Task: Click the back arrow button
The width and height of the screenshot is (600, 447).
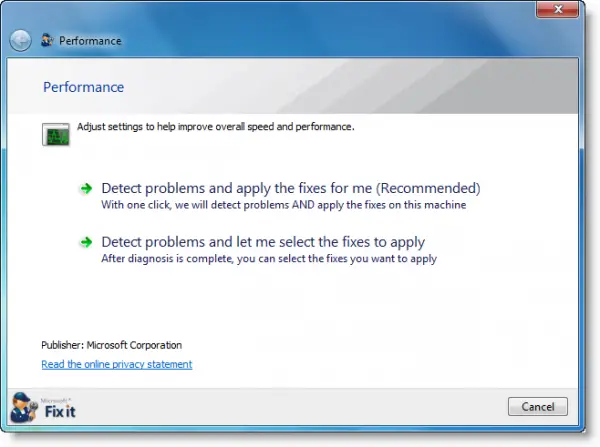Action: 20,41
